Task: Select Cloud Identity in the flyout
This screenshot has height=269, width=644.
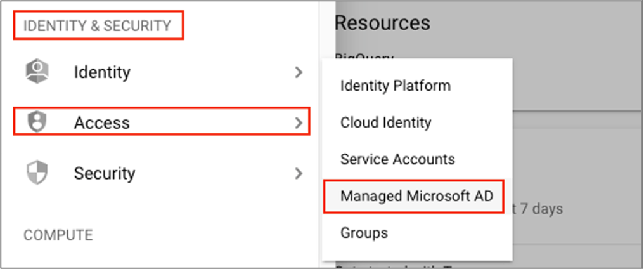Action: pyautogui.click(x=385, y=122)
